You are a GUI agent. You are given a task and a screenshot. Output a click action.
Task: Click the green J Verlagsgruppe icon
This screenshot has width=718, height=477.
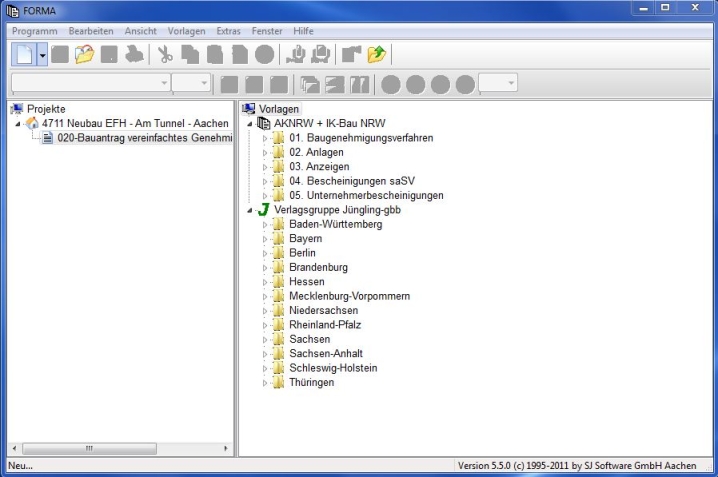(x=262, y=210)
